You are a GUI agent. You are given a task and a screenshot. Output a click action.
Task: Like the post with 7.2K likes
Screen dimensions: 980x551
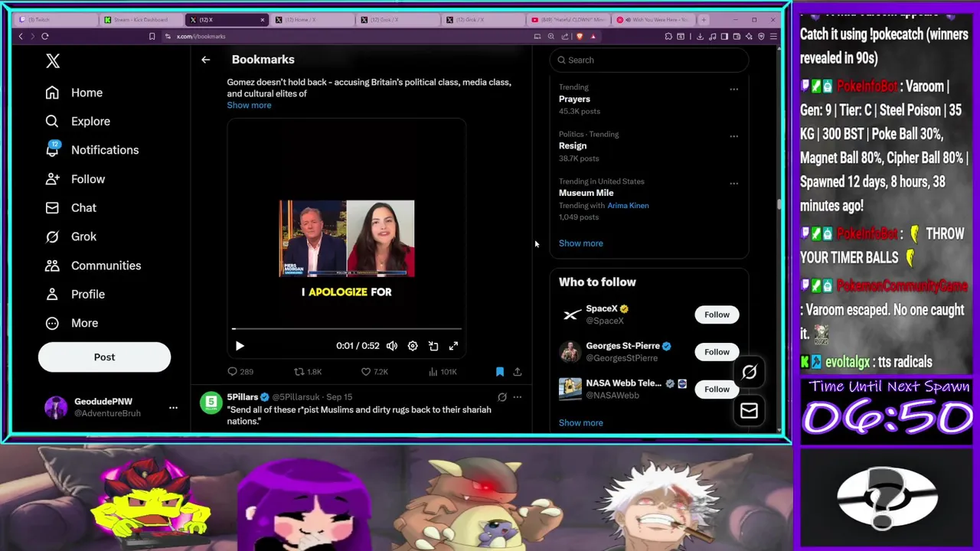(374, 372)
